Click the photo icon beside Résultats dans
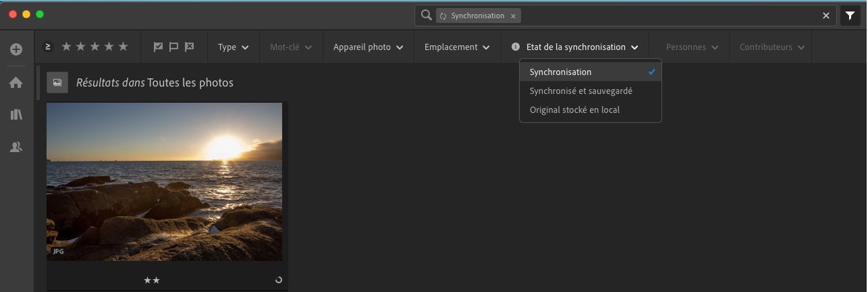This screenshot has height=292, width=868. [57, 82]
